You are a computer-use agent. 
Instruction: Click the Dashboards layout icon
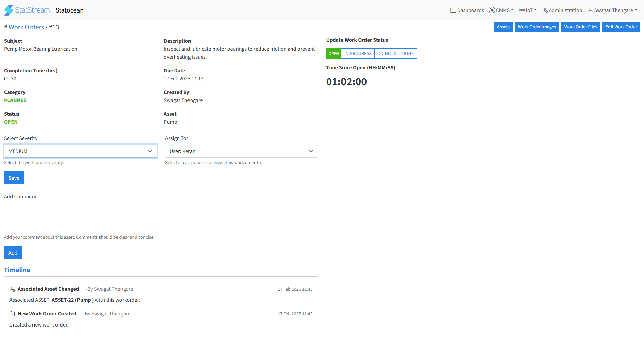click(x=453, y=10)
